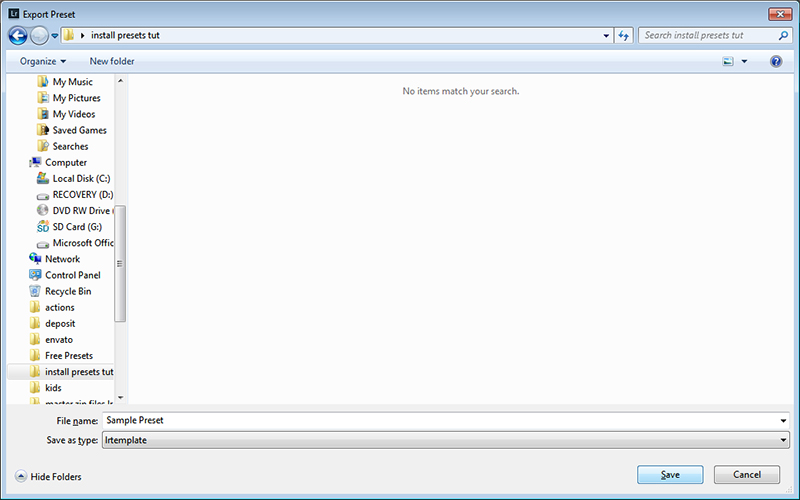Open Local Disk (C:) in tree

81,178
